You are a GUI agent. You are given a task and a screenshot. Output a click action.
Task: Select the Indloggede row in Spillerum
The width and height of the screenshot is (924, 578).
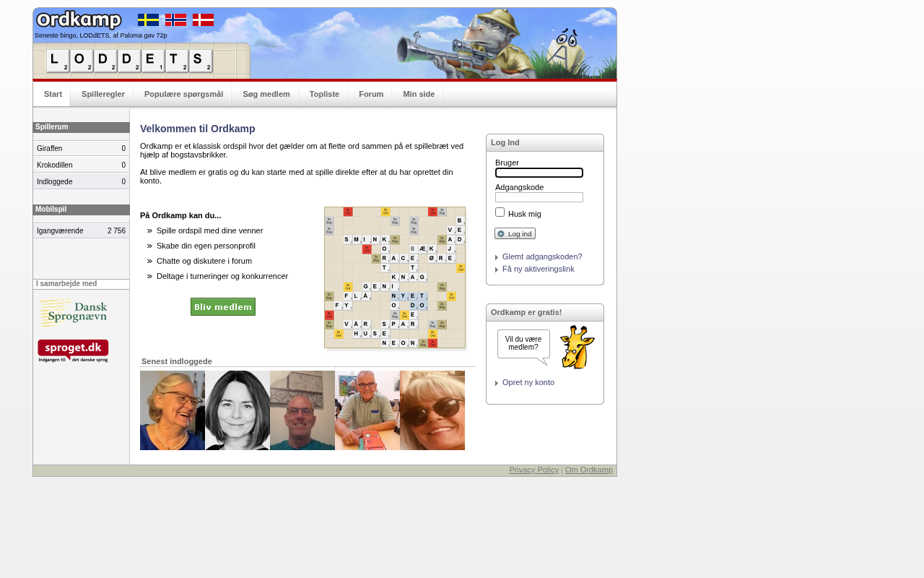coord(81,181)
